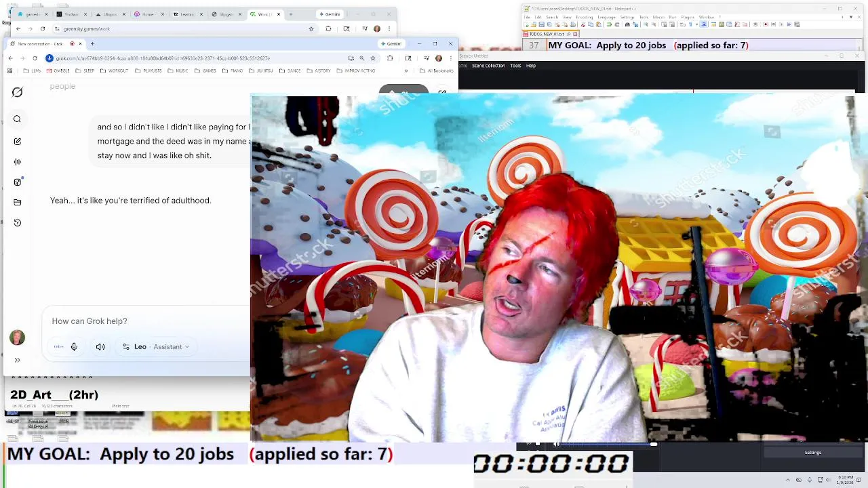
Task: Open voice mode waveform icon in sidebar
Action: 17,162
